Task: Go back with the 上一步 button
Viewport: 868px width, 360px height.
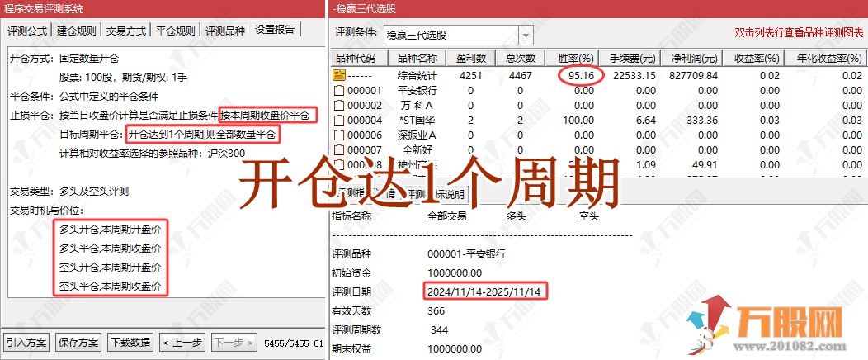Action: (182, 343)
